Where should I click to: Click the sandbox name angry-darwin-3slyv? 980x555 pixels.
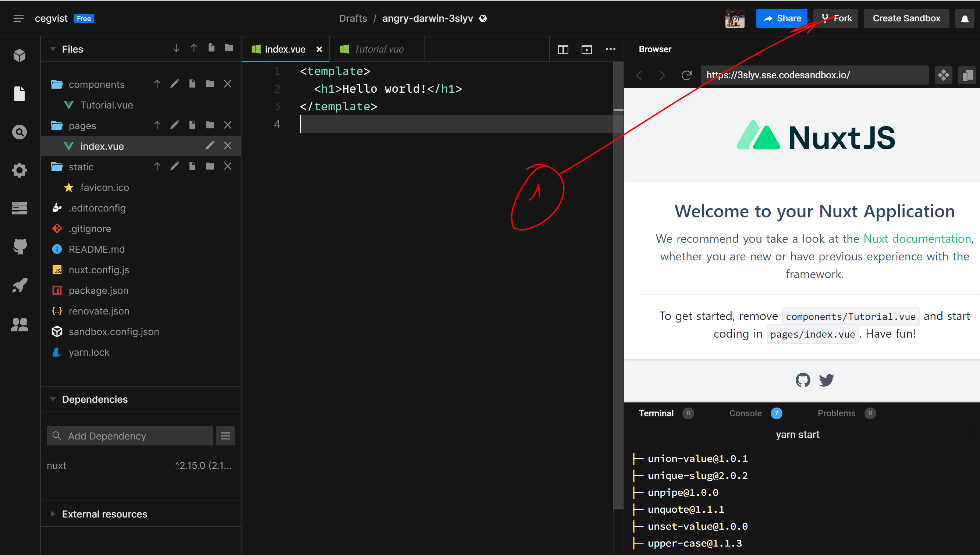427,18
